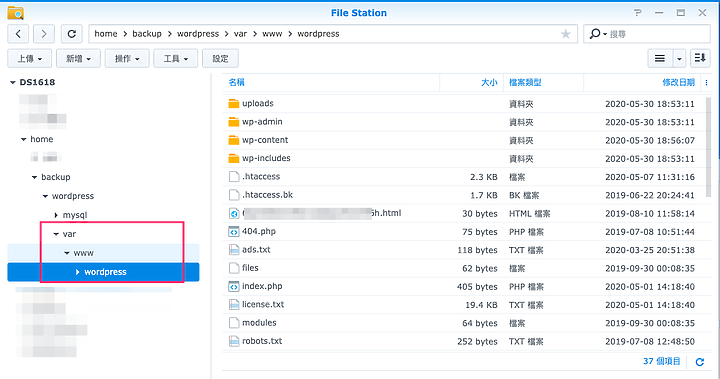Select the 404.php file icon
720x379 pixels.
click(234, 232)
